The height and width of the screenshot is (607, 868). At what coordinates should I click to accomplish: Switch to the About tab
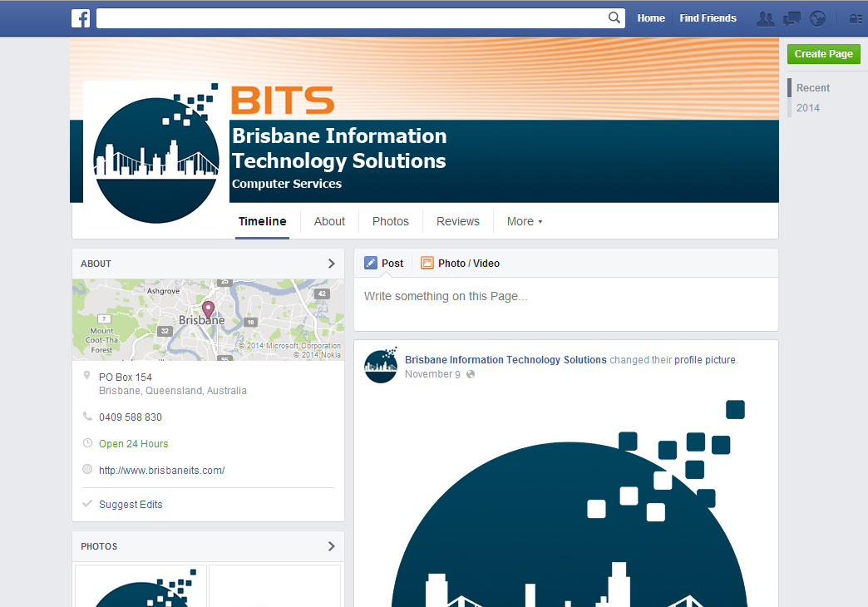click(x=329, y=221)
